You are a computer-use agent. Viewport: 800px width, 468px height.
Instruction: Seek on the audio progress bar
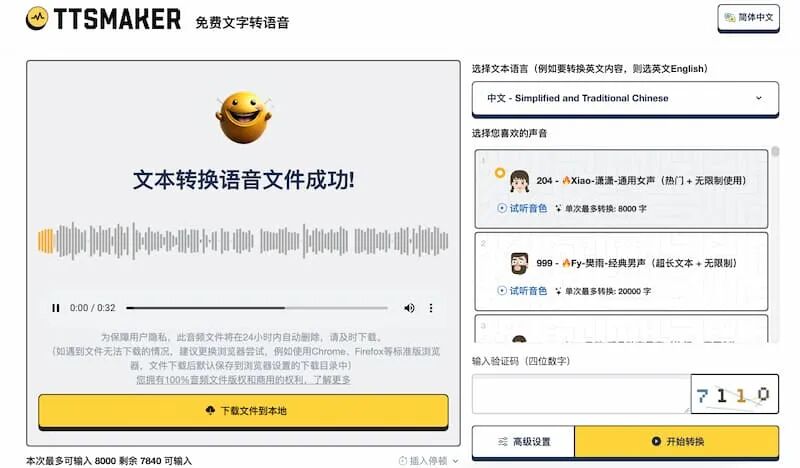(x=257, y=308)
